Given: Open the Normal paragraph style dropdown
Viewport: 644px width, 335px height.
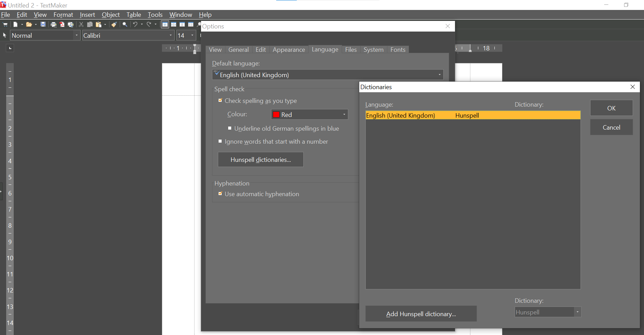Looking at the screenshot, I should (x=77, y=35).
